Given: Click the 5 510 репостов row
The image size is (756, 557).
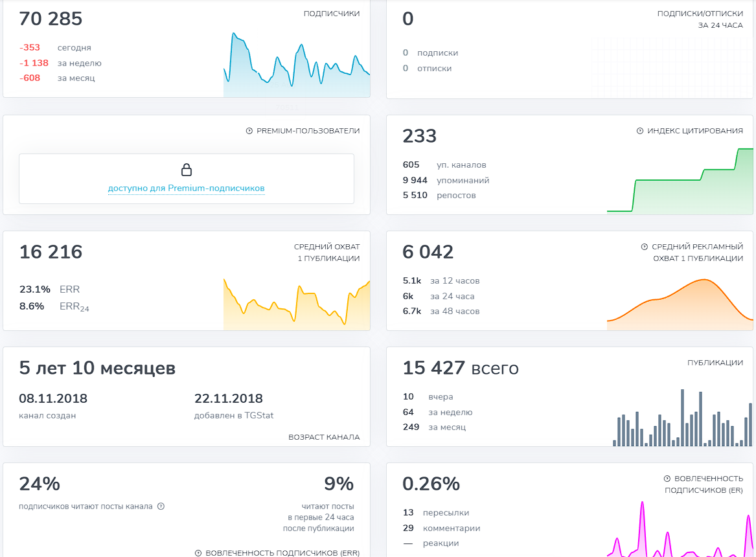Looking at the screenshot, I should (x=439, y=195).
